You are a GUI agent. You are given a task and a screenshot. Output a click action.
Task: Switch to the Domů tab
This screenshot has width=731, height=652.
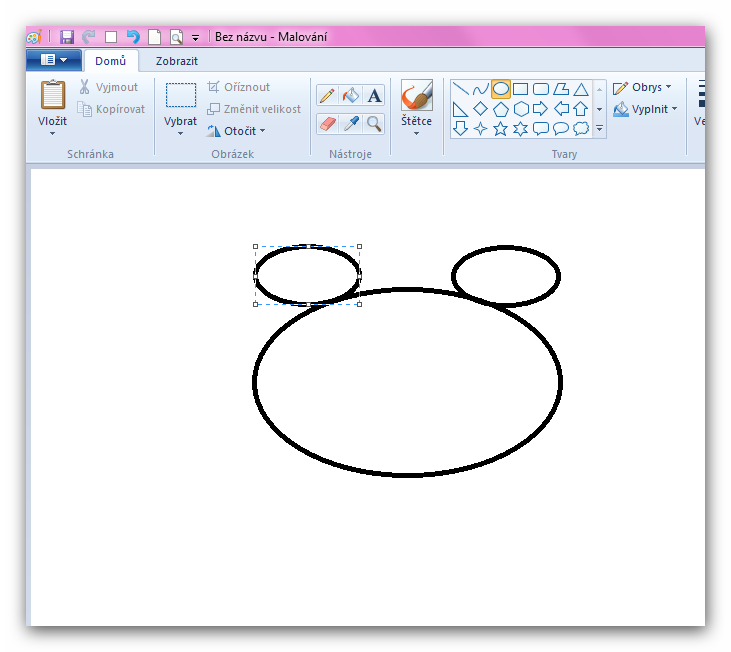110,61
